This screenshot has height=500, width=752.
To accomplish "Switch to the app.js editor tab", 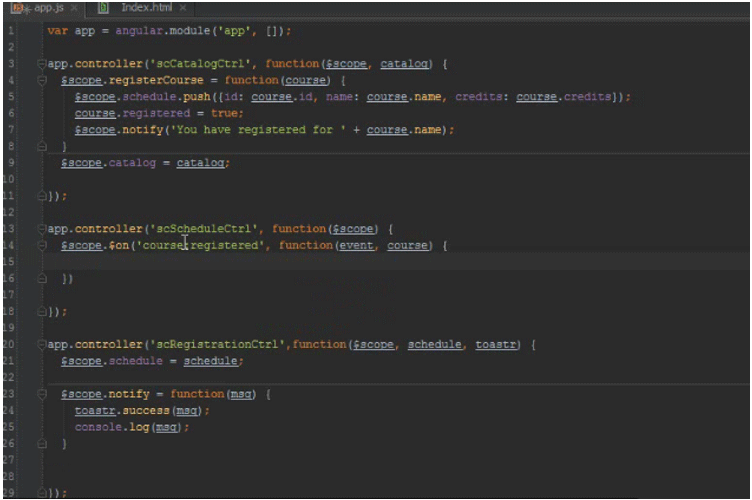I will point(43,8).
